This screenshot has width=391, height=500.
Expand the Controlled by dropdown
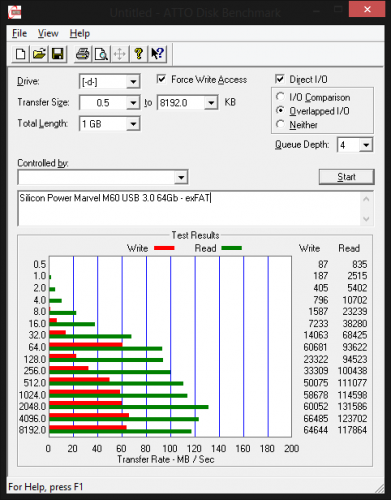(x=181, y=177)
